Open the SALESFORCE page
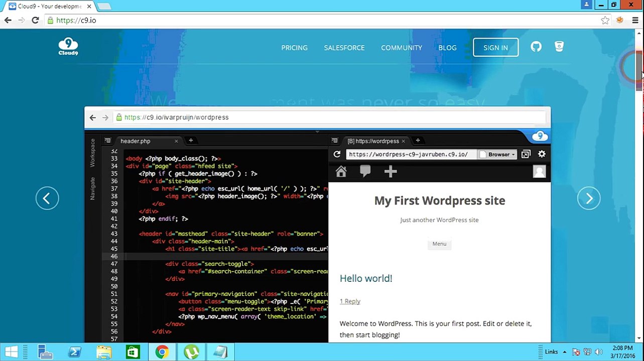 344,48
